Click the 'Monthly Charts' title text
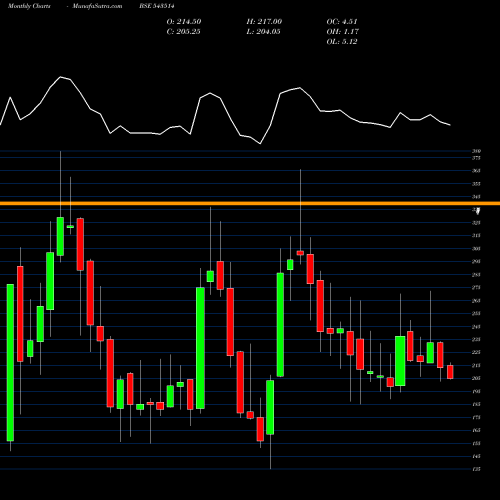Viewport: 500px width, 500px height. (29, 6)
